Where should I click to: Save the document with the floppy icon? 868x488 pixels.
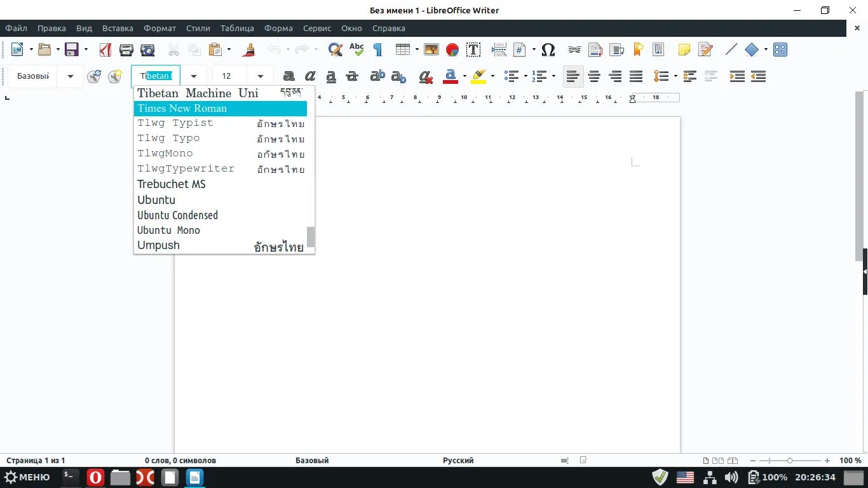click(72, 50)
